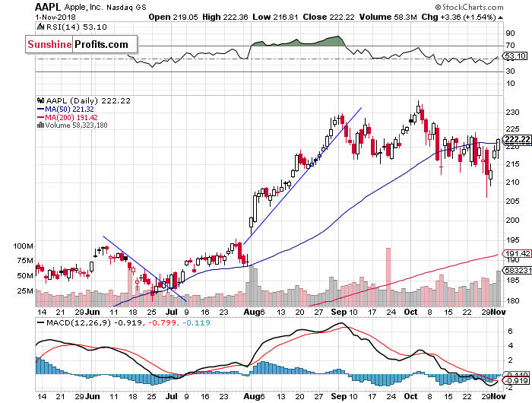Click the MACD(12,26,9) indicator label
The width and height of the screenshot is (532, 403).
coord(78,322)
